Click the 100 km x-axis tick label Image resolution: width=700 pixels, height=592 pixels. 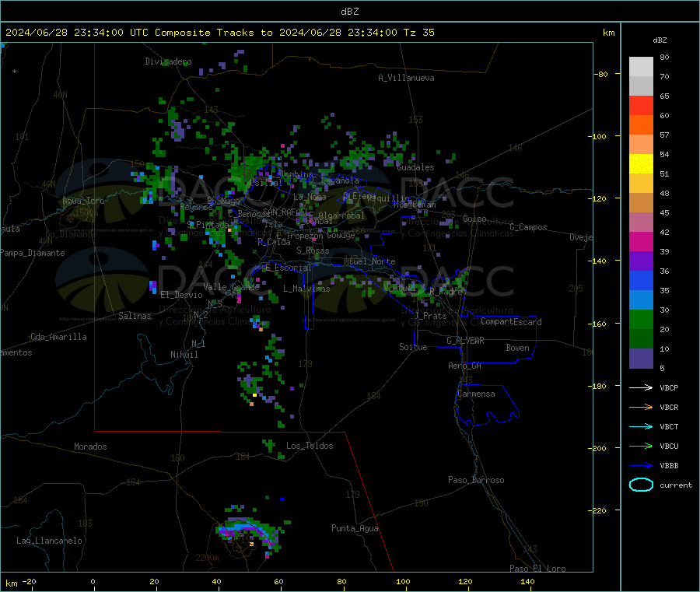[403, 581]
